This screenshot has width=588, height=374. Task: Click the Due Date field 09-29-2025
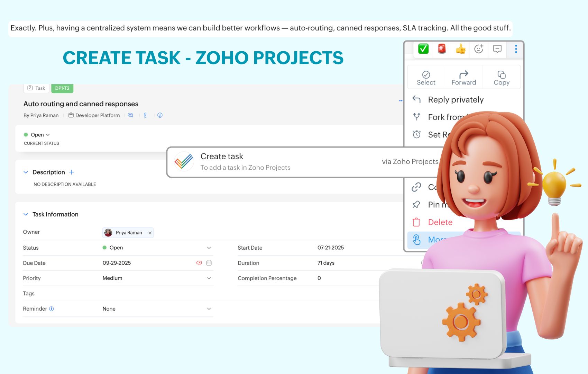(117, 263)
